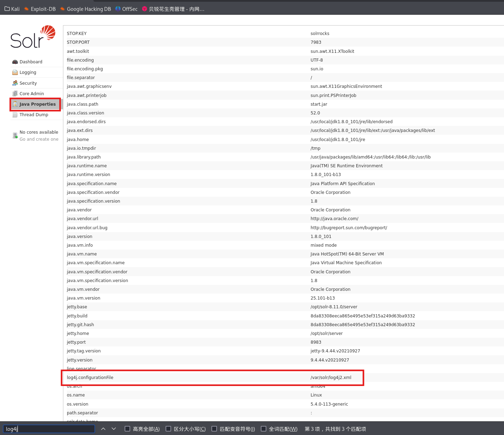Click the Solr logo
Viewport: 504px width, 435px height.
(x=33, y=37)
